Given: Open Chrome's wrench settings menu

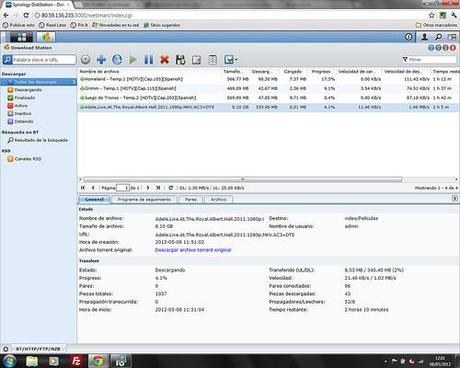Looking at the screenshot, I should click(x=454, y=15).
